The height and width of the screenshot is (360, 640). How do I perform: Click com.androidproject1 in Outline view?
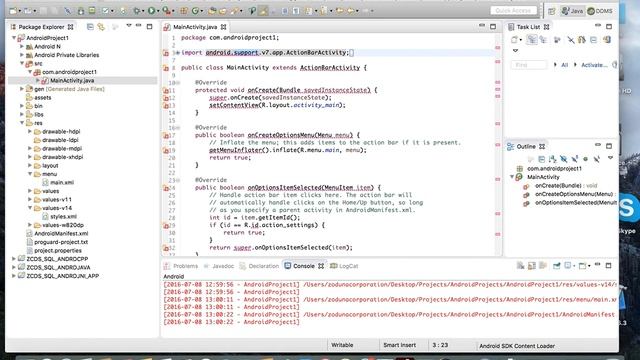[554, 169]
